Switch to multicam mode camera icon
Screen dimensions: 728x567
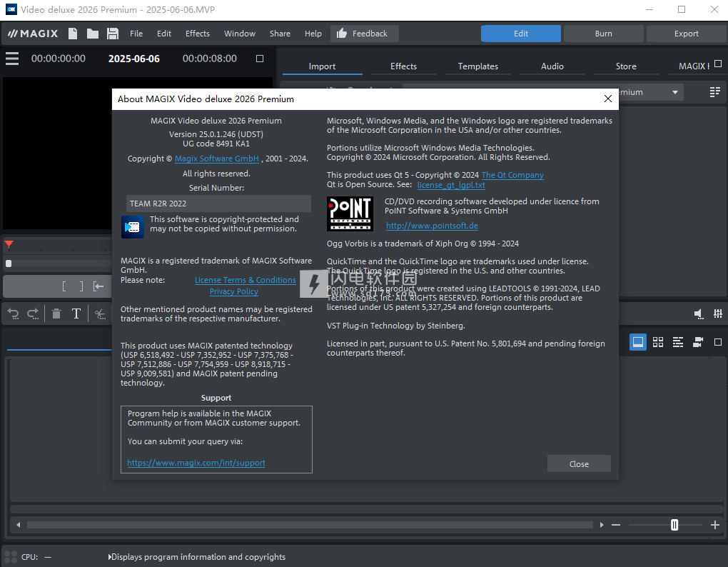(698, 342)
